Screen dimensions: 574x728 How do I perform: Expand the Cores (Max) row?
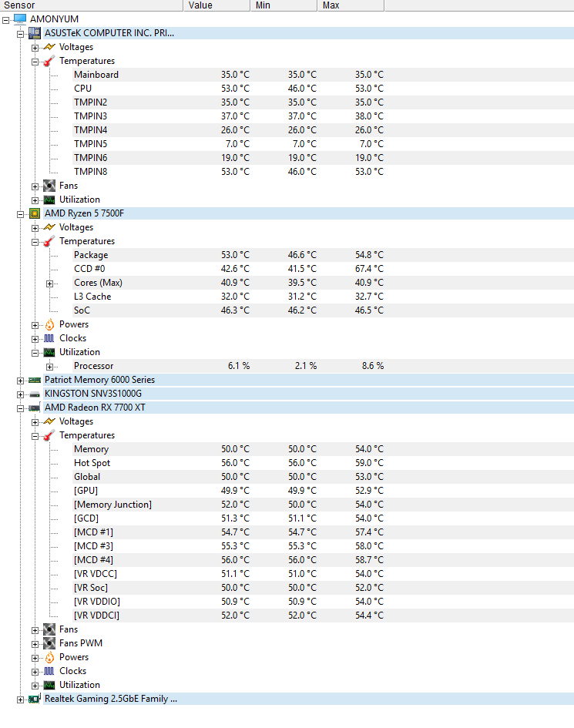click(49, 283)
